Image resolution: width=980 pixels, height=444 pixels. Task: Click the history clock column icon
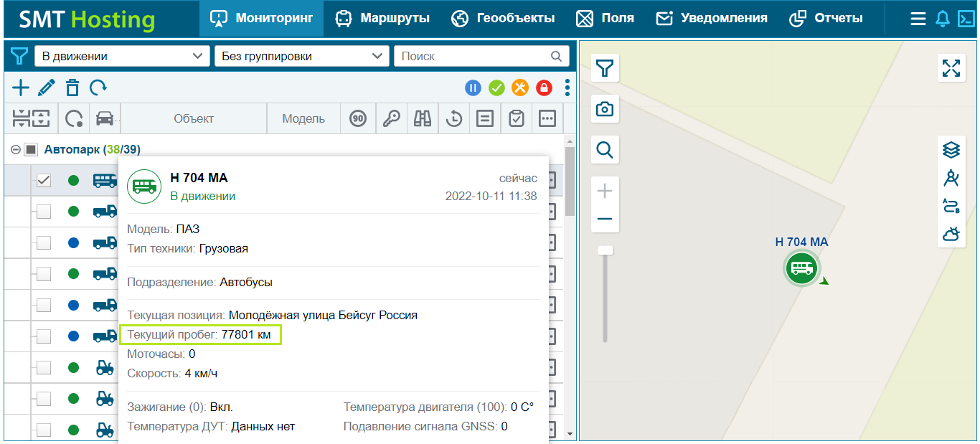(454, 118)
